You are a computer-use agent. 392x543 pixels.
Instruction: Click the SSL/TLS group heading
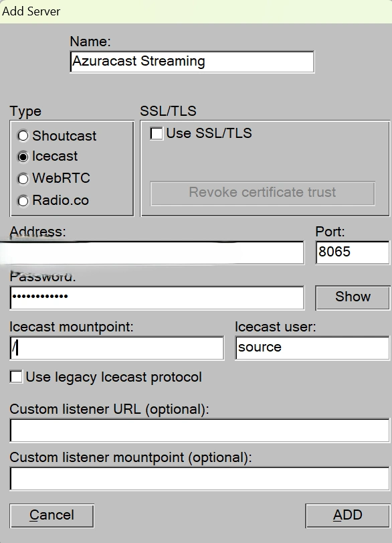click(x=168, y=111)
